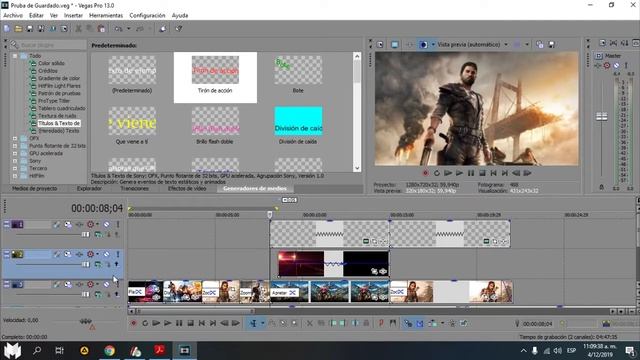Click the Stop button in preview window transport

pos(482,173)
